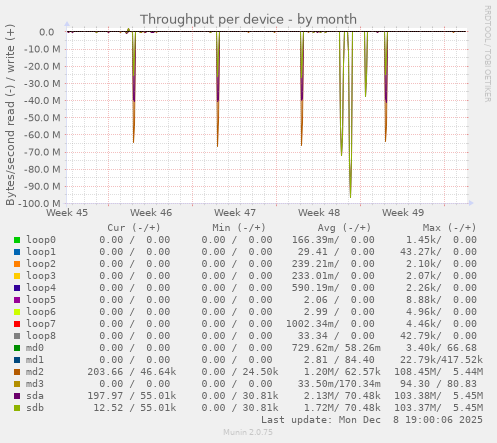Click the 'Week 46' x-axis label

pyautogui.click(x=151, y=213)
